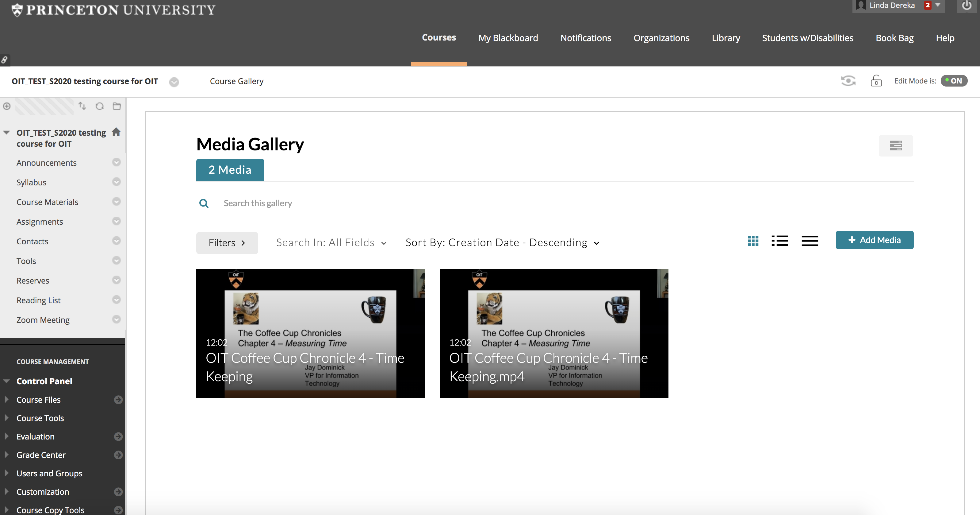Click the logout power icon
Image resolution: width=980 pixels, height=515 pixels.
point(966,6)
